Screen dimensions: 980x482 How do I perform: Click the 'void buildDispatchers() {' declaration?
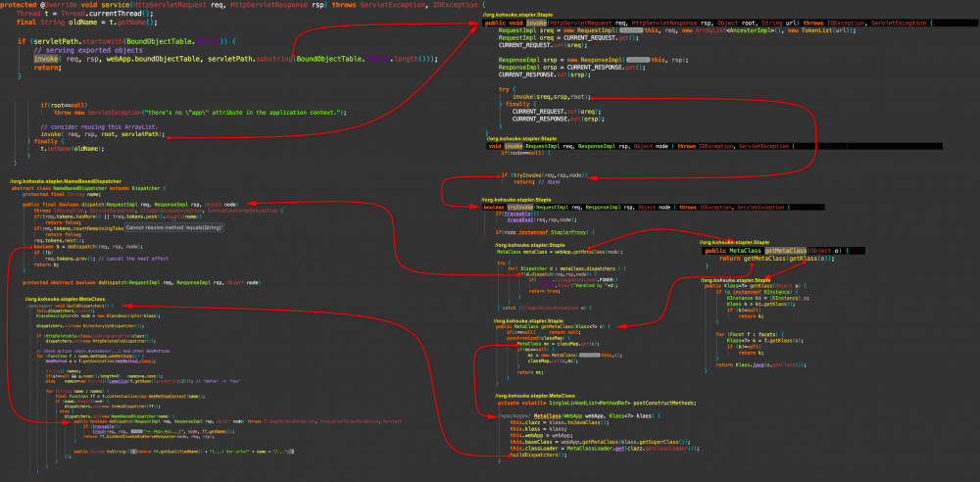[71, 306]
